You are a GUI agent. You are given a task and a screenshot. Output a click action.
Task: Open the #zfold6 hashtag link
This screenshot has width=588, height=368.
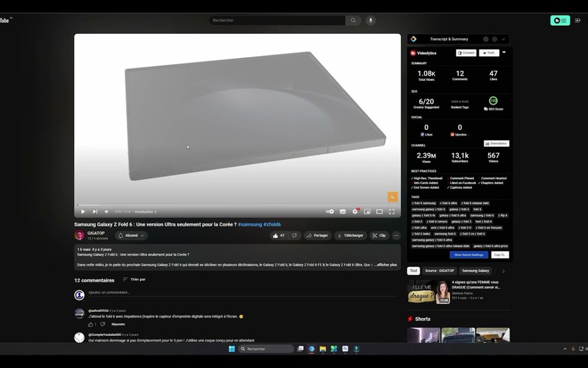click(272, 225)
